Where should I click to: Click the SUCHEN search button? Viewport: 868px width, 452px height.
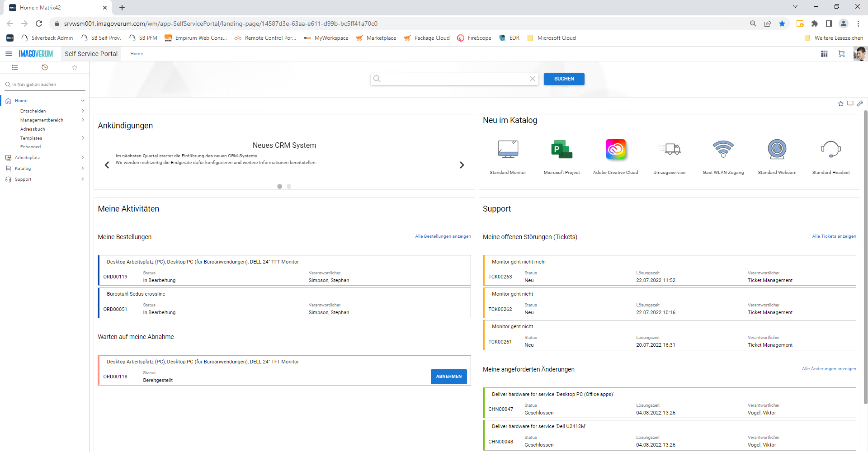point(564,79)
